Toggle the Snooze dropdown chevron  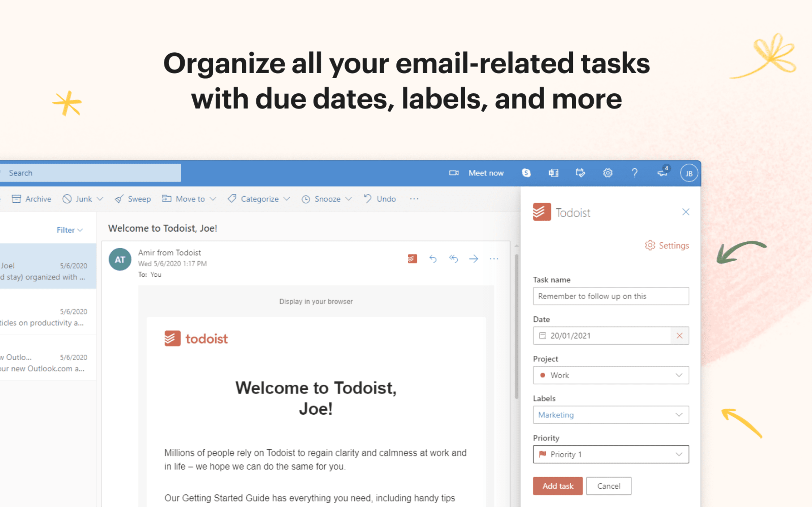pos(350,199)
